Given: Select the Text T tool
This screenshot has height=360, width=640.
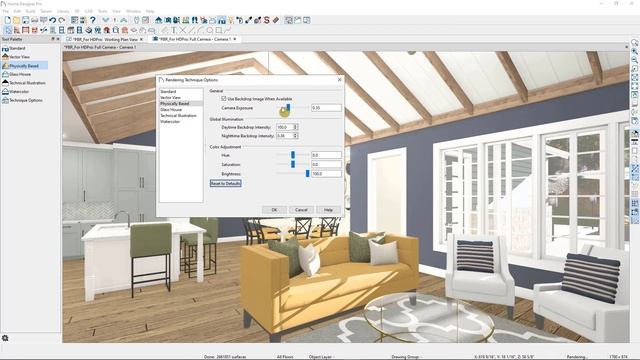Looking at the screenshot, I should coord(173,30).
